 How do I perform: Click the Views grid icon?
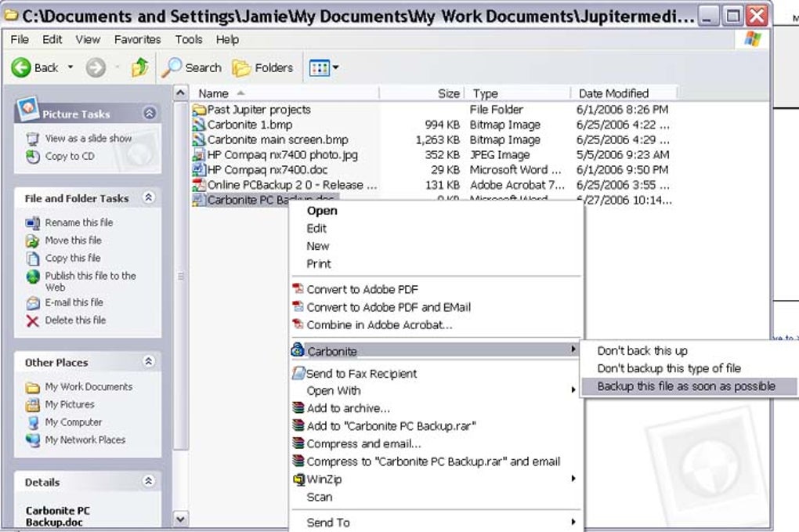(320, 68)
